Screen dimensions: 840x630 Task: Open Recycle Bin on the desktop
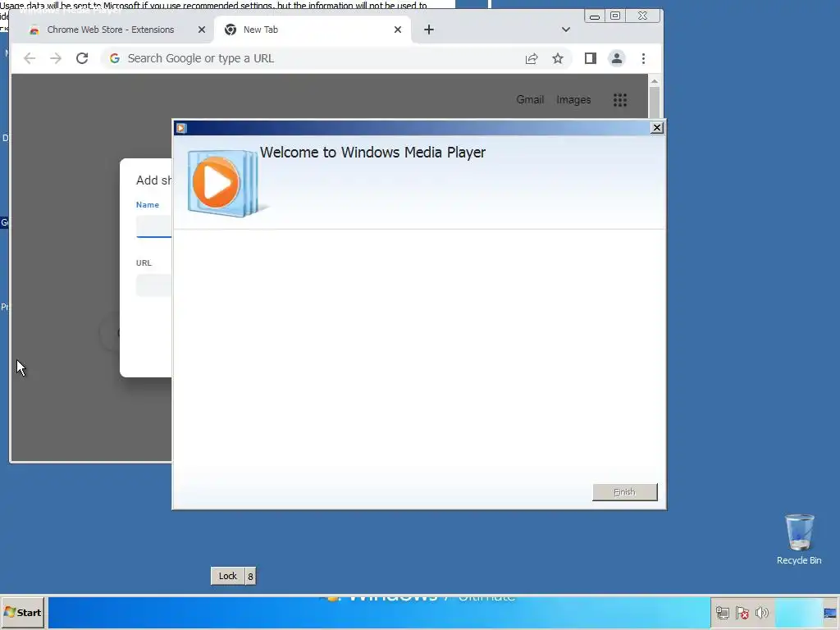click(799, 539)
